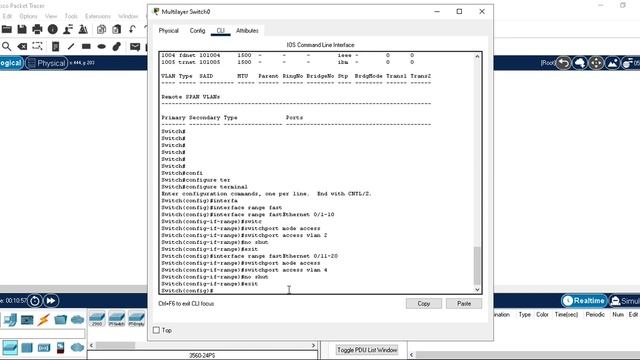Open the Config tab of Multilayer Switch0

tap(197, 31)
